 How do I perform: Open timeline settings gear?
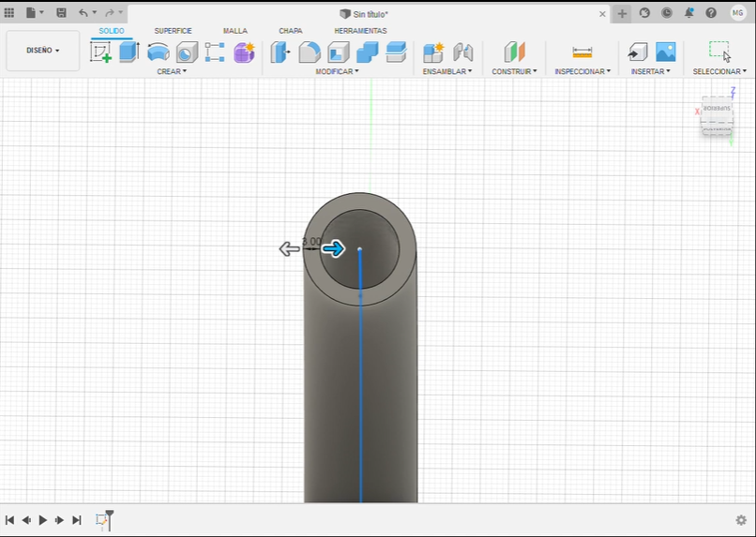(x=741, y=520)
